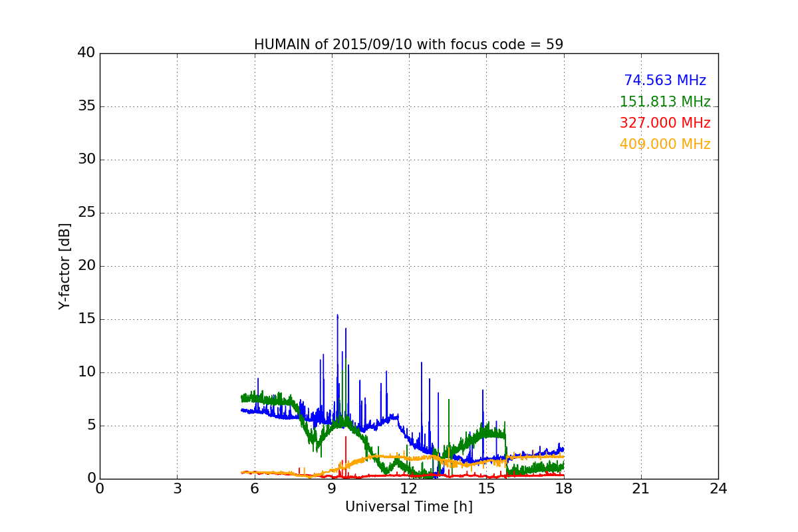Click the y-axis tick label 20
Viewport: 798px width, 532px height.
86,266
